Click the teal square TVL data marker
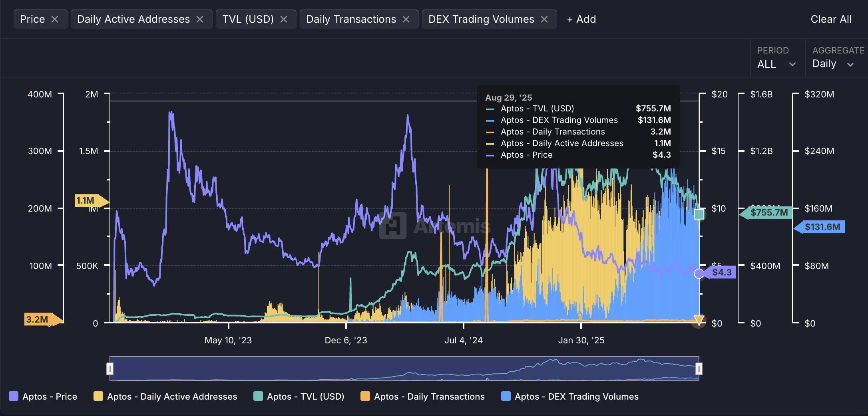 (x=699, y=214)
